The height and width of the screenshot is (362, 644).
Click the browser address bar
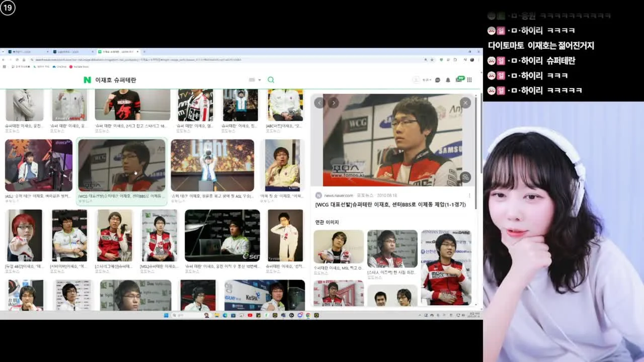(x=226, y=60)
